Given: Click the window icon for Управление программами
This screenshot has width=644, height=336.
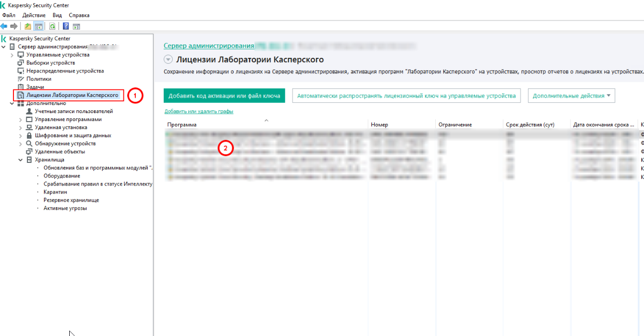Looking at the screenshot, I should [30, 120].
